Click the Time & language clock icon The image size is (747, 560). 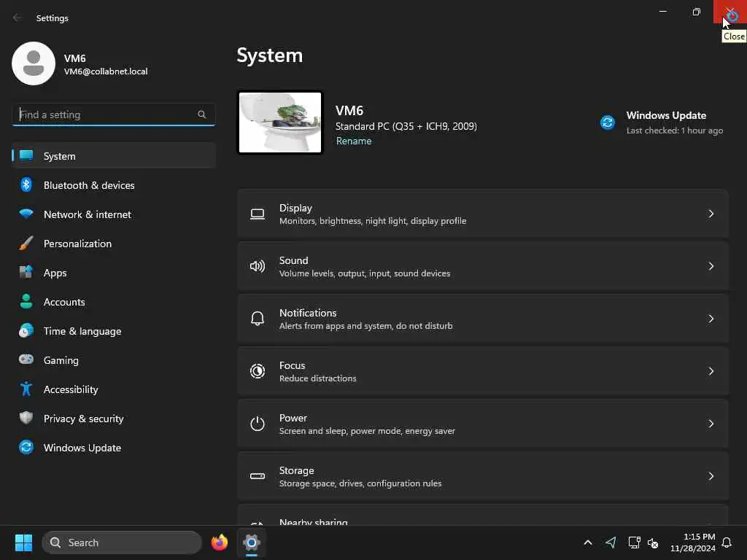(26, 330)
